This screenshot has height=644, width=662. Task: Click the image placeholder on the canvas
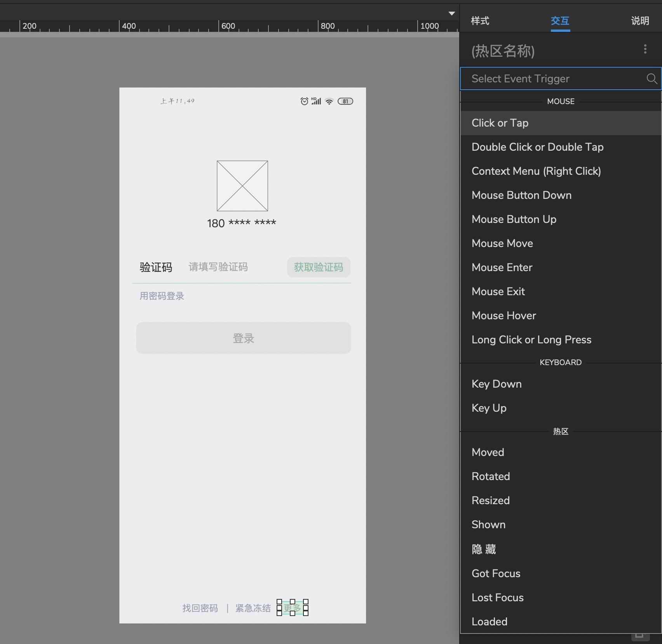tap(242, 186)
